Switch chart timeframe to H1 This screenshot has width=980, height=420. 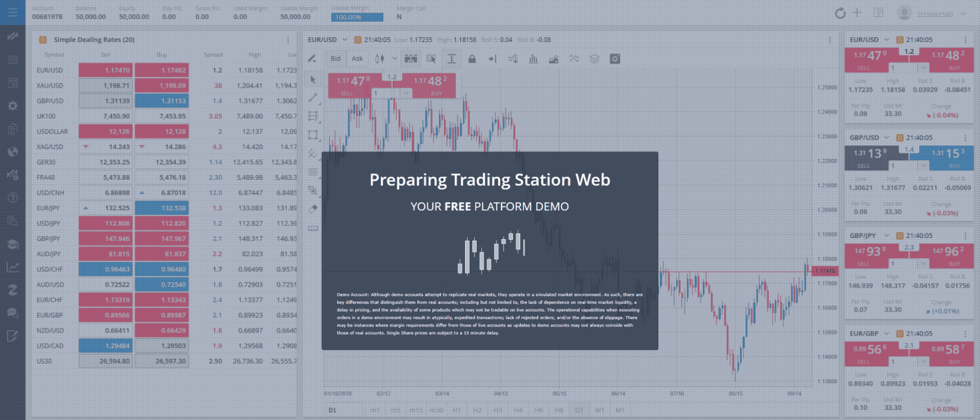[456, 410]
